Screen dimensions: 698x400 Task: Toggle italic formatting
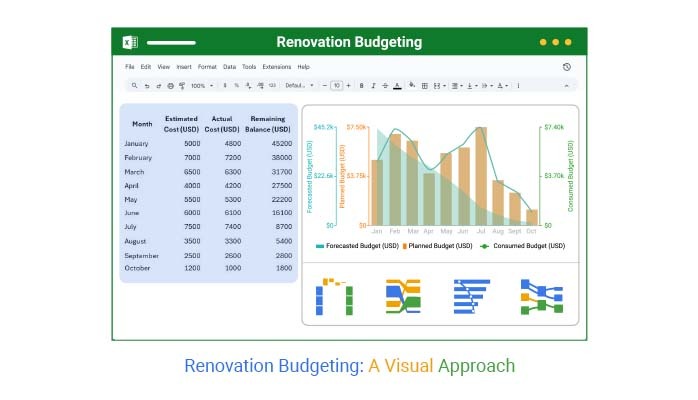373,86
